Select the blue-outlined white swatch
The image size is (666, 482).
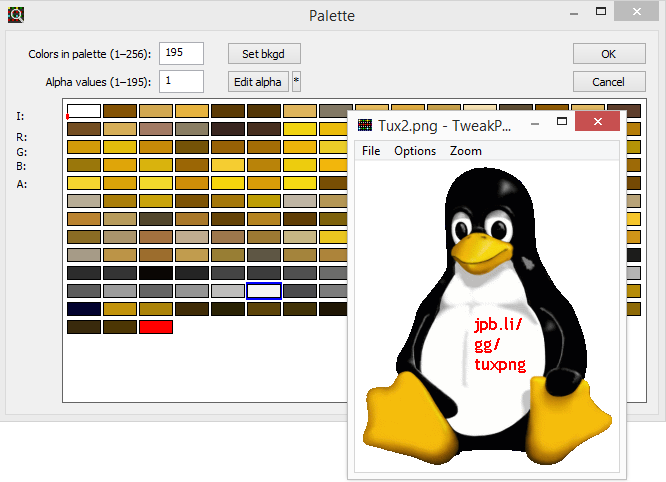[x=264, y=291]
